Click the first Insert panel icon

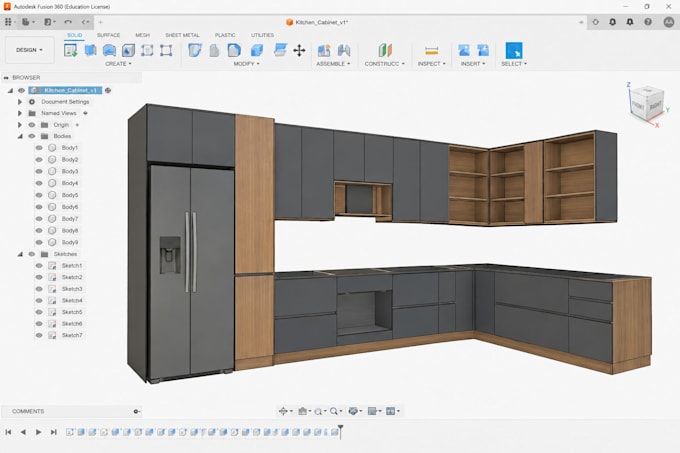point(464,50)
